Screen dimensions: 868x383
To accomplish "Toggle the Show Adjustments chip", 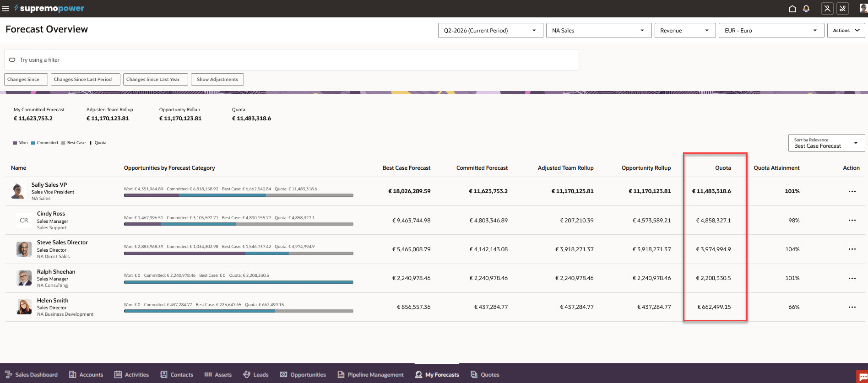I will tap(217, 80).
